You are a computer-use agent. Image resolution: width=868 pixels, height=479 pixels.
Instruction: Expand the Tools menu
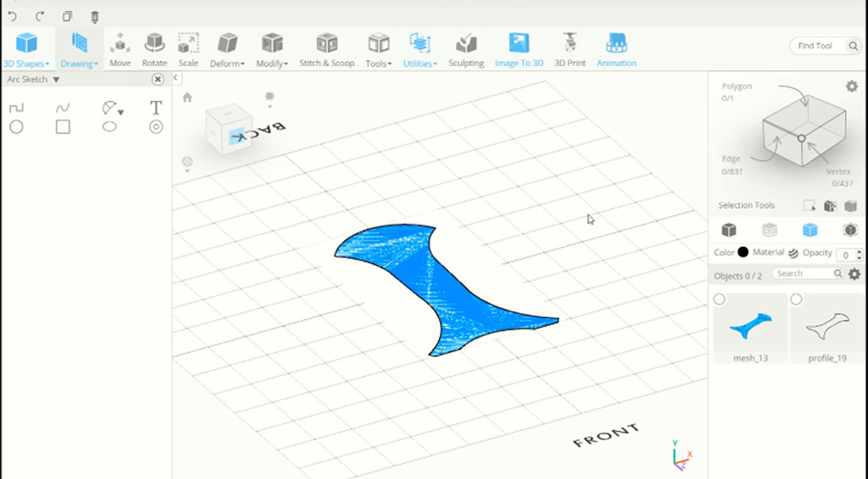click(x=378, y=50)
